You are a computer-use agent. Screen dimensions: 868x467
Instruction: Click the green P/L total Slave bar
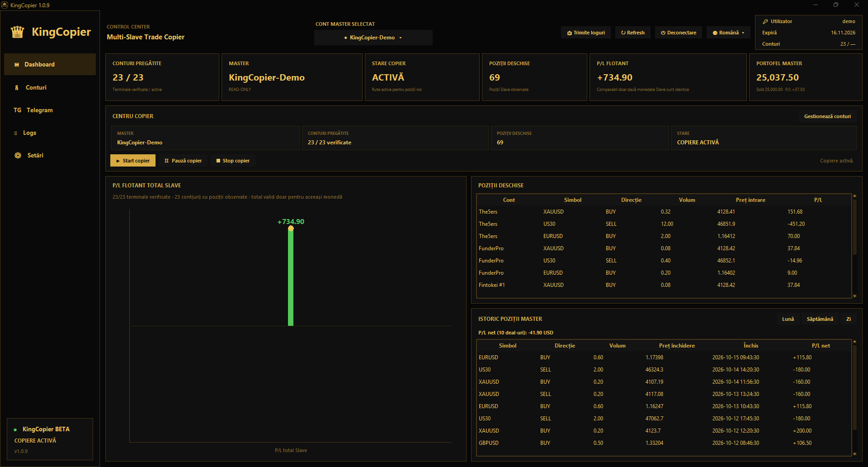pyautogui.click(x=291, y=276)
